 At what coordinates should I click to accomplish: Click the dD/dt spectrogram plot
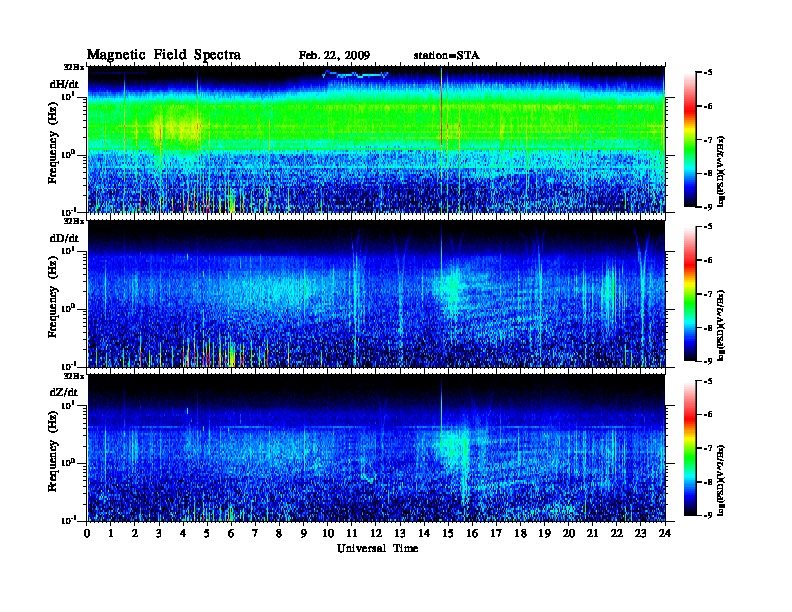coord(376,293)
